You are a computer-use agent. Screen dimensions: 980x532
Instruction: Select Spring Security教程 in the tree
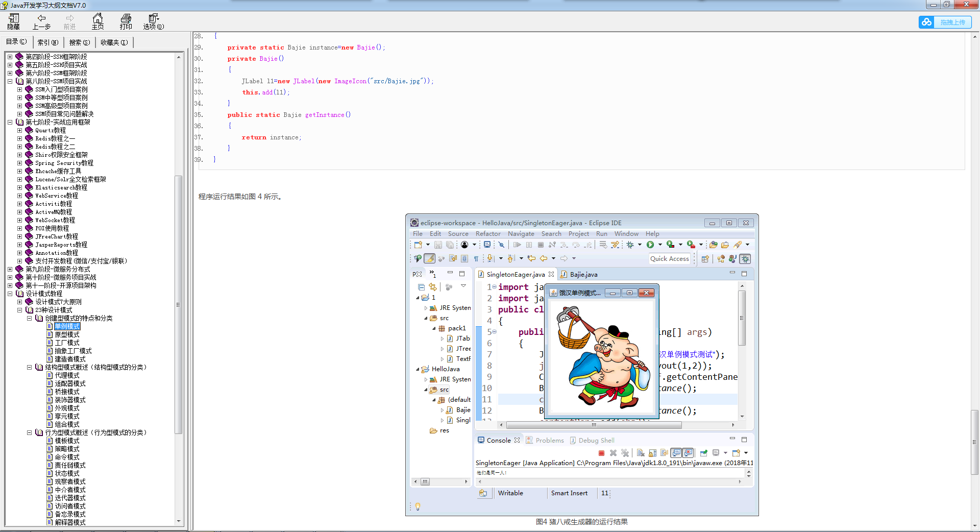(64, 163)
